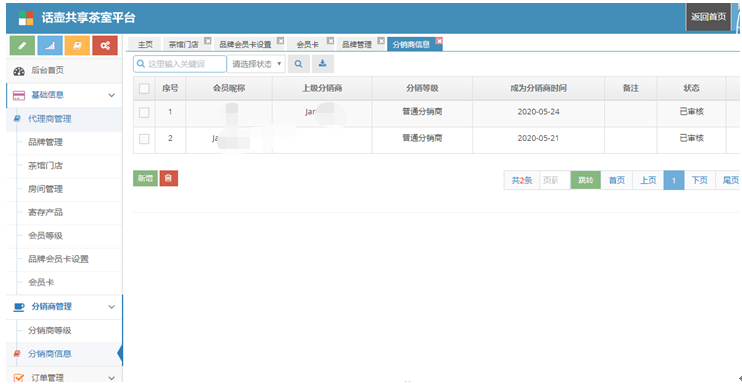Select page 1 in pagination
Screen dimensions: 742x384
coord(674,180)
